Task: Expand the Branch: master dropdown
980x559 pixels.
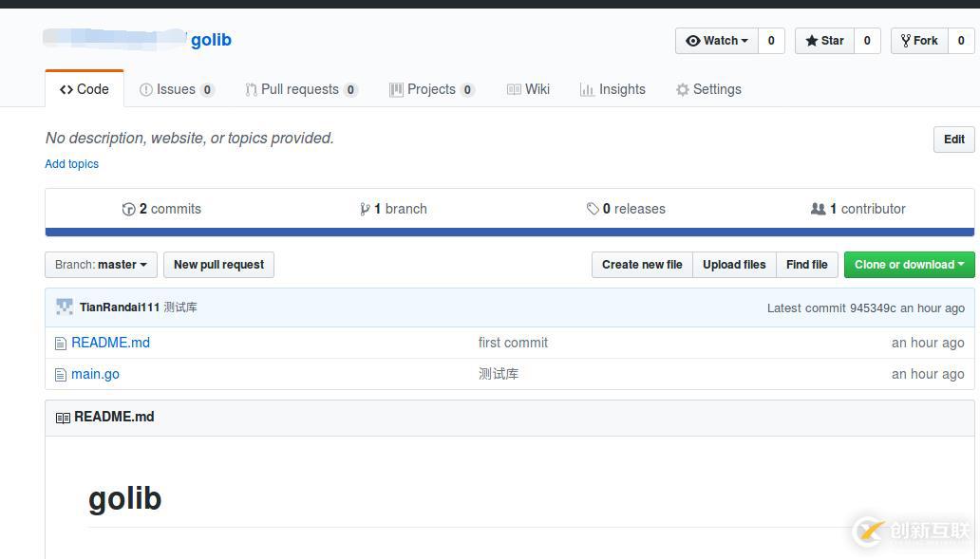Action: point(102,265)
